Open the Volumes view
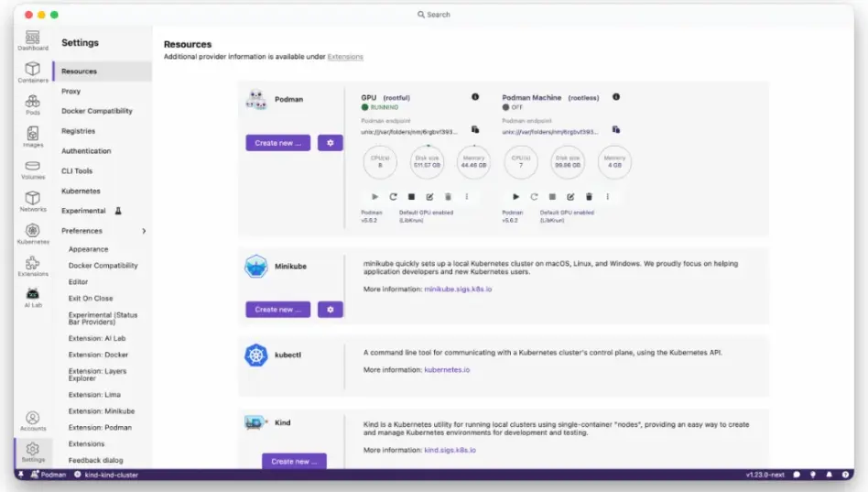The image size is (868, 492). pos(33,169)
